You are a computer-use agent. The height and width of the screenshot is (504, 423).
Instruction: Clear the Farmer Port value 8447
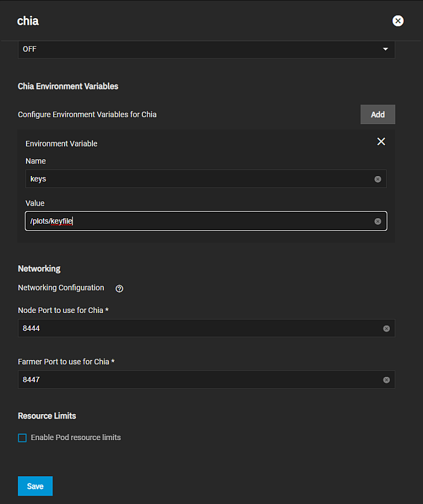[x=386, y=380]
